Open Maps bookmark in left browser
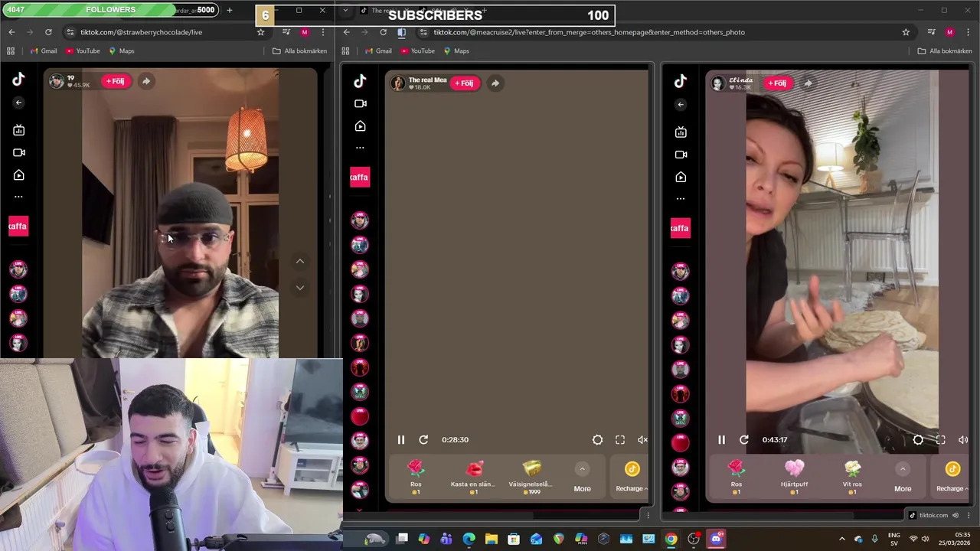The width and height of the screenshot is (980, 551). (x=122, y=51)
